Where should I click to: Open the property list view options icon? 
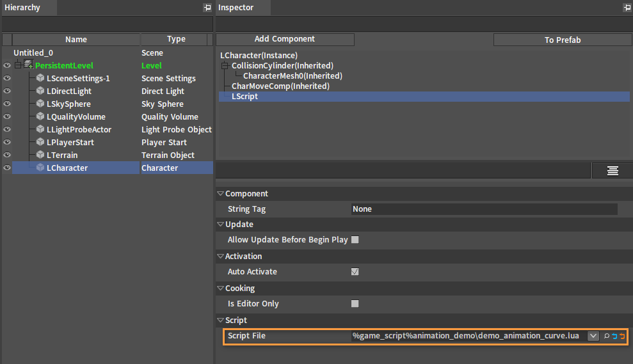coord(613,171)
